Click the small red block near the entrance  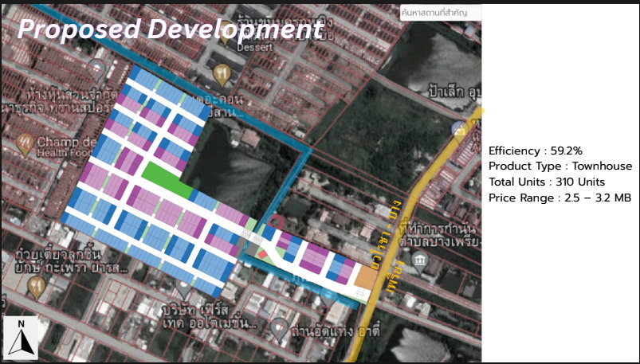[263, 254]
